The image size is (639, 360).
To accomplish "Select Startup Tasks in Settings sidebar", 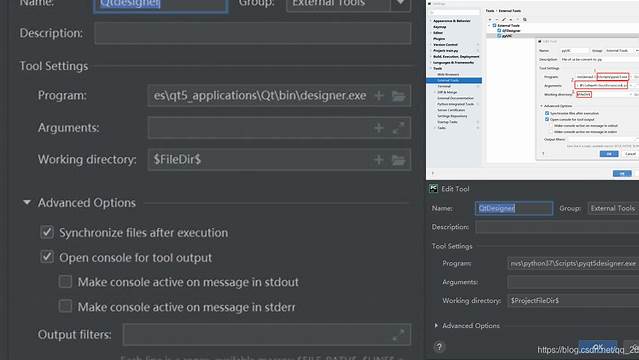I will [x=447, y=122].
